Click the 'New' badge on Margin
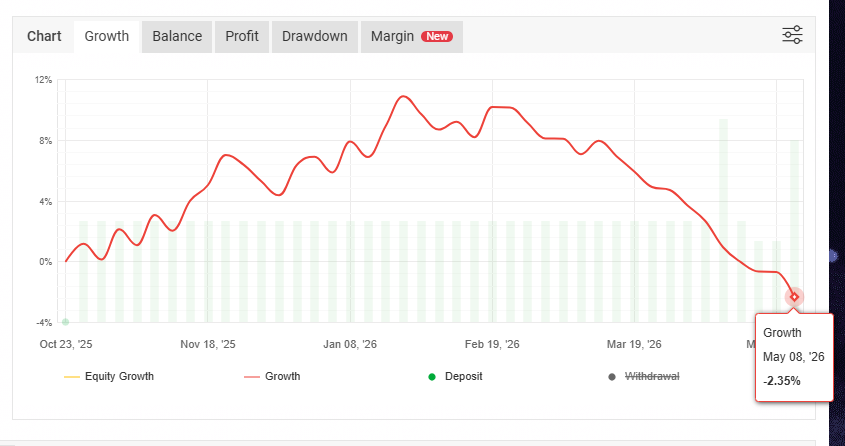This screenshot has height=446, width=845. 437,37
